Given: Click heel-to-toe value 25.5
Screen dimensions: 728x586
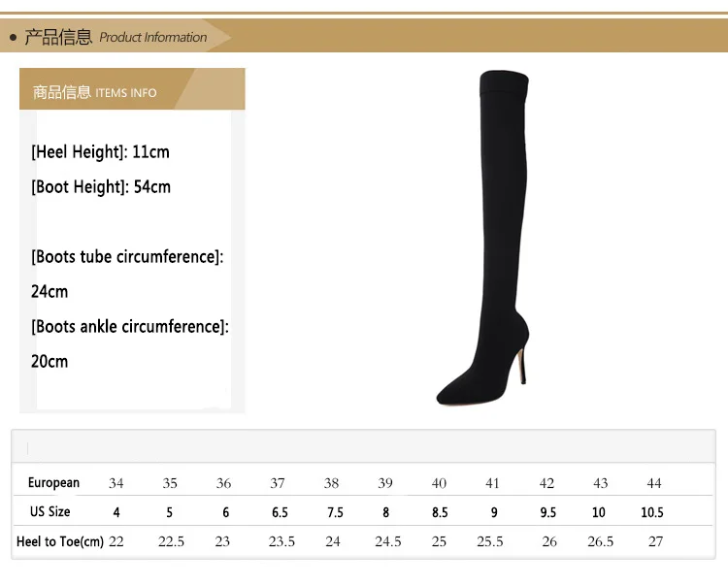Looking at the screenshot, I should tap(490, 541).
